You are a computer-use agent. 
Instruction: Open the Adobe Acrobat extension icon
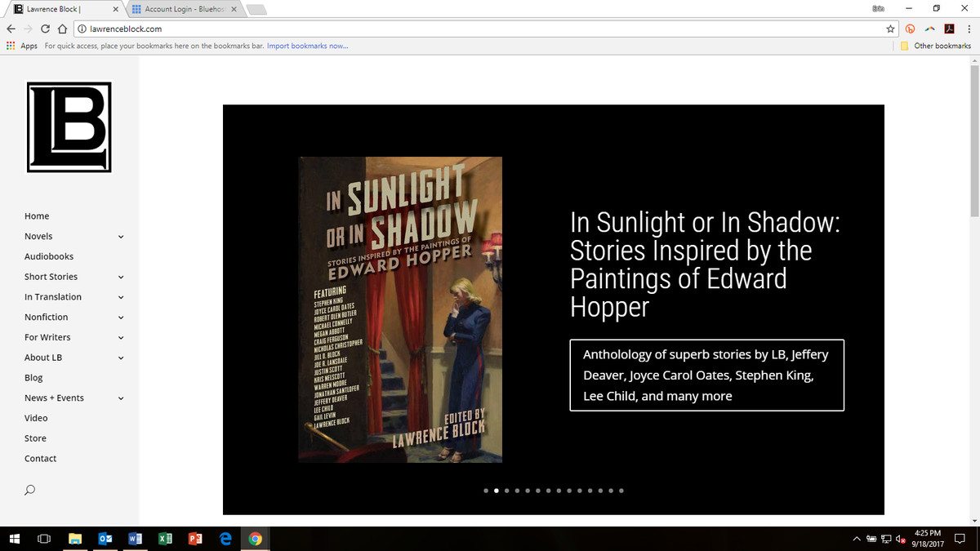point(949,29)
